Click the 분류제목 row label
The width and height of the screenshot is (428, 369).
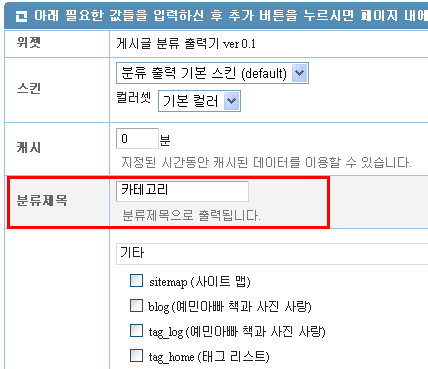click(42, 200)
